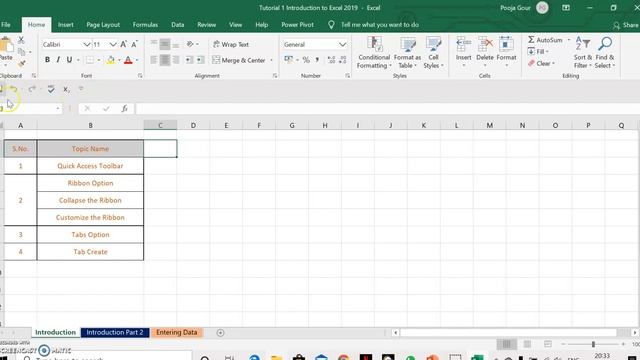Click the Accounting Number Format icon
The image size is (640, 360).
[289, 60]
